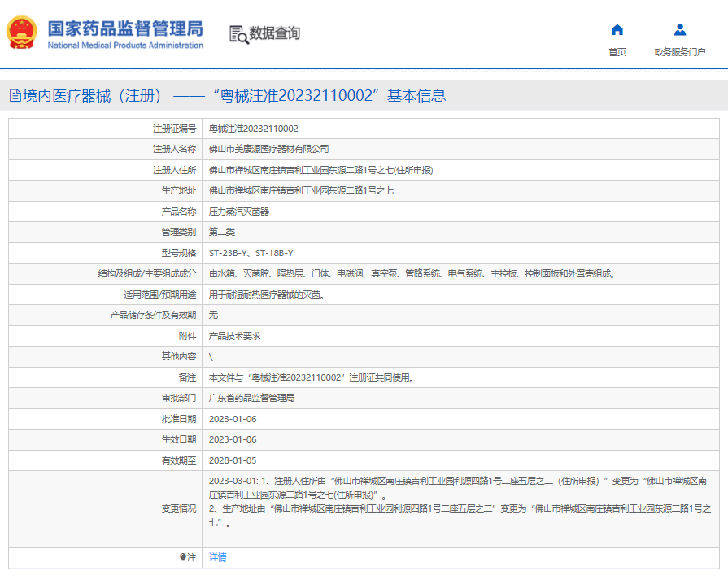Viewport: 728px width, 576px height.
Task: Select the page heading 粤械注准20232110002 基本信息
Action: [329, 96]
